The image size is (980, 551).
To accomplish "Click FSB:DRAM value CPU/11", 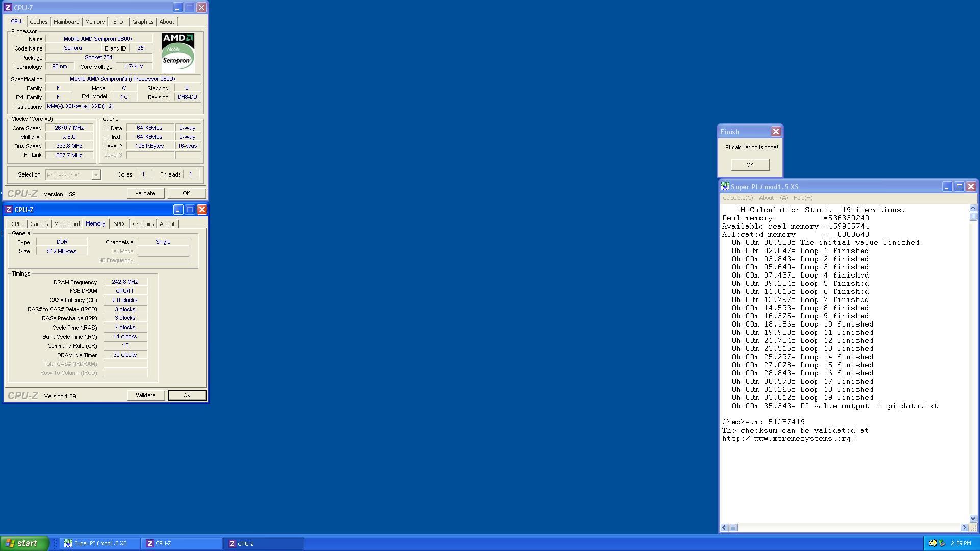I will tap(125, 291).
